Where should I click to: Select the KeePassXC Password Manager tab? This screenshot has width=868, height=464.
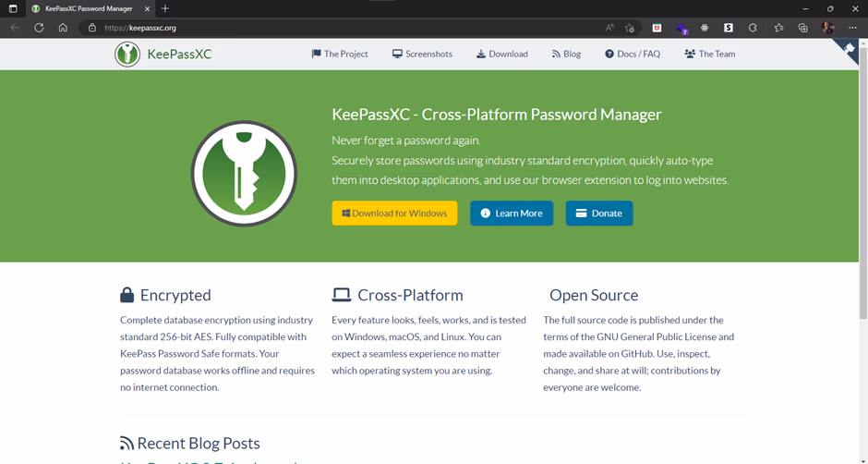click(90, 9)
